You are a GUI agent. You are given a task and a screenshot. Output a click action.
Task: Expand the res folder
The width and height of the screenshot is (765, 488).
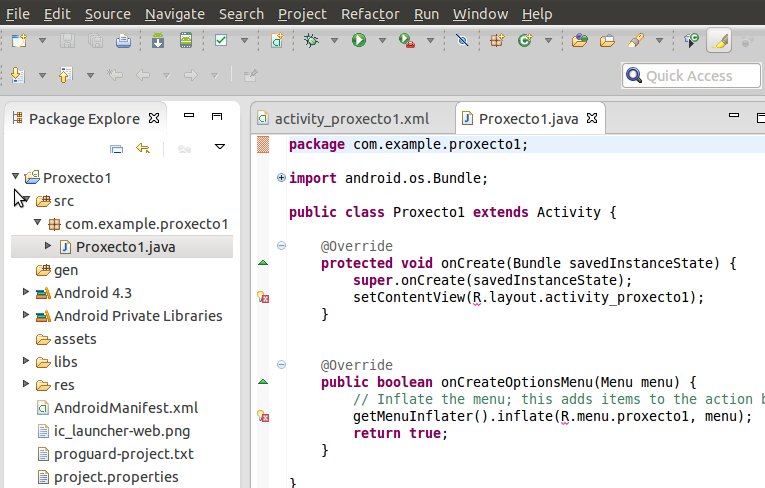click(26, 384)
